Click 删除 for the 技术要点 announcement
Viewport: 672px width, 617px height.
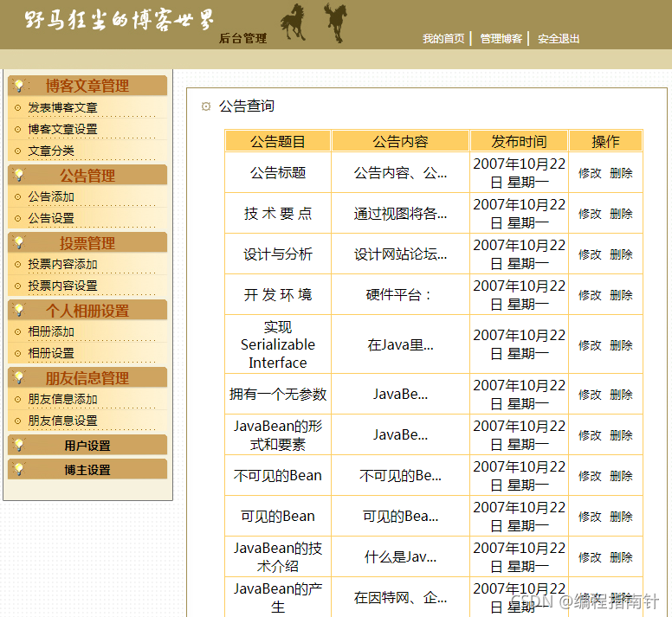(621, 214)
